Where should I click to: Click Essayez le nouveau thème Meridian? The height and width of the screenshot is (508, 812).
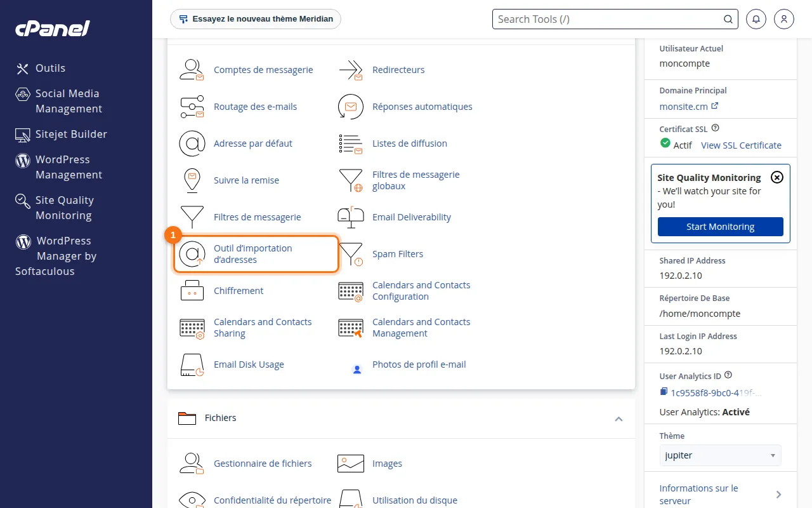click(256, 19)
